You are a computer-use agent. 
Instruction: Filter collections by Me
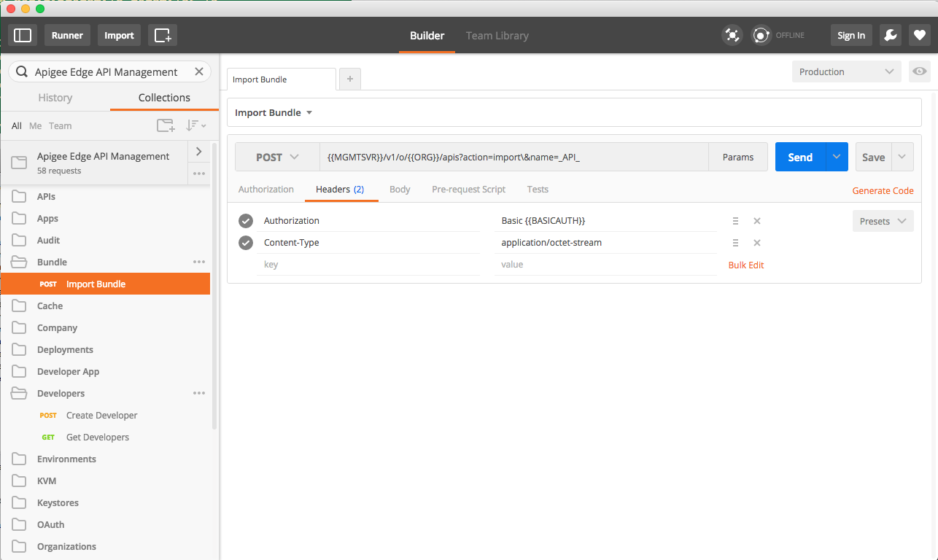[35, 125]
